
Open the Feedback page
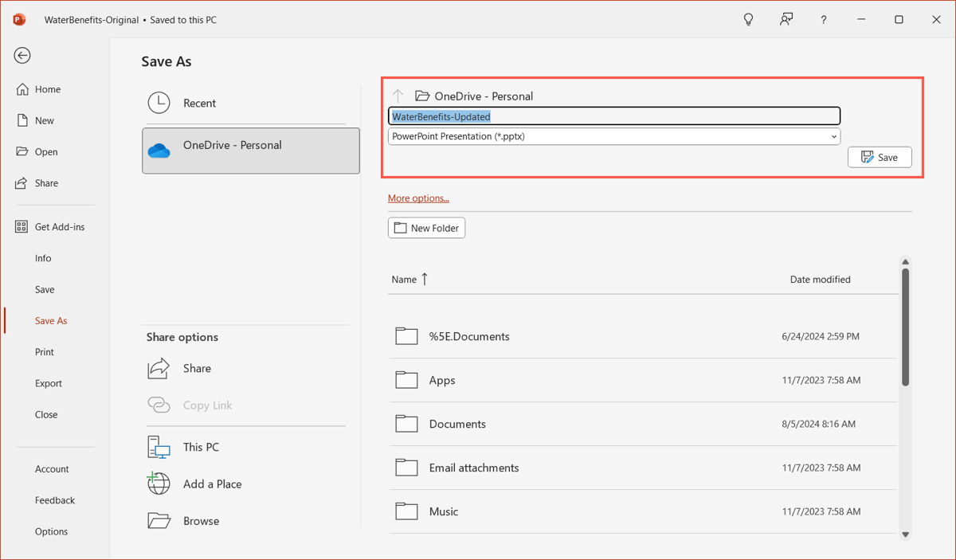pyautogui.click(x=55, y=500)
